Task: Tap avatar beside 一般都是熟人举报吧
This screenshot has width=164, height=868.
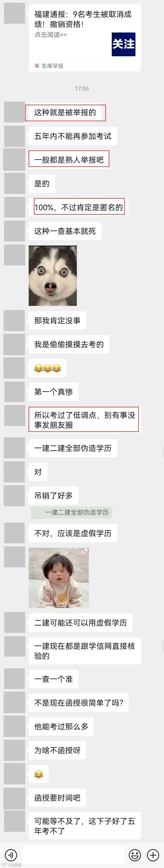Action: point(14,159)
